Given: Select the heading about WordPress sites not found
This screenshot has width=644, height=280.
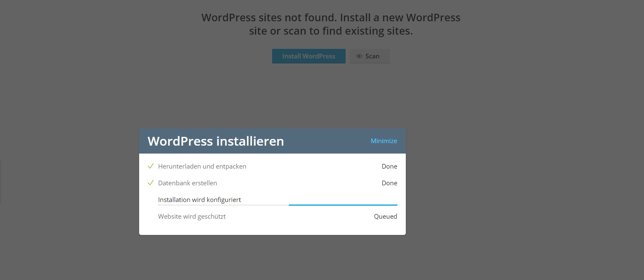Looking at the screenshot, I should [x=331, y=24].
